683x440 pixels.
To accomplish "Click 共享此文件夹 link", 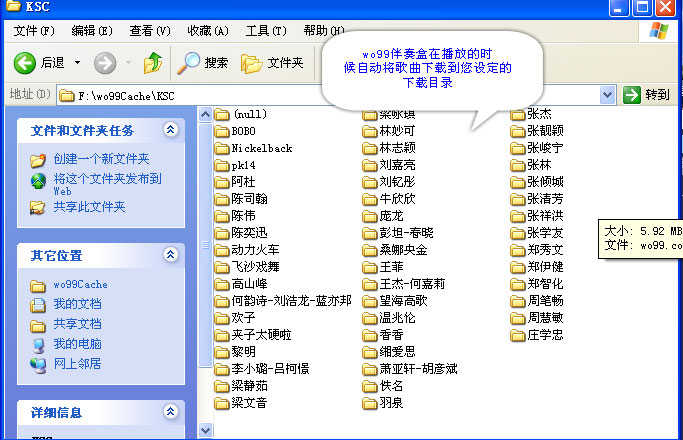I will point(89,206).
